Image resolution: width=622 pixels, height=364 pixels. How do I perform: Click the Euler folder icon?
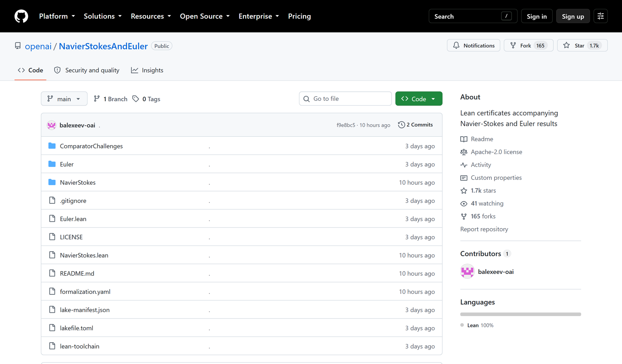click(52, 164)
